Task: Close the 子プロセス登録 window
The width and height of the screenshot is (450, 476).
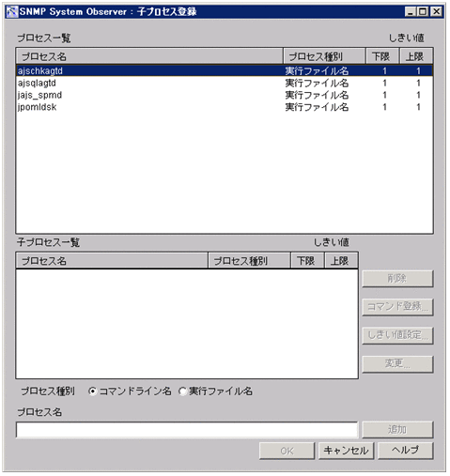Action: [436, 12]
